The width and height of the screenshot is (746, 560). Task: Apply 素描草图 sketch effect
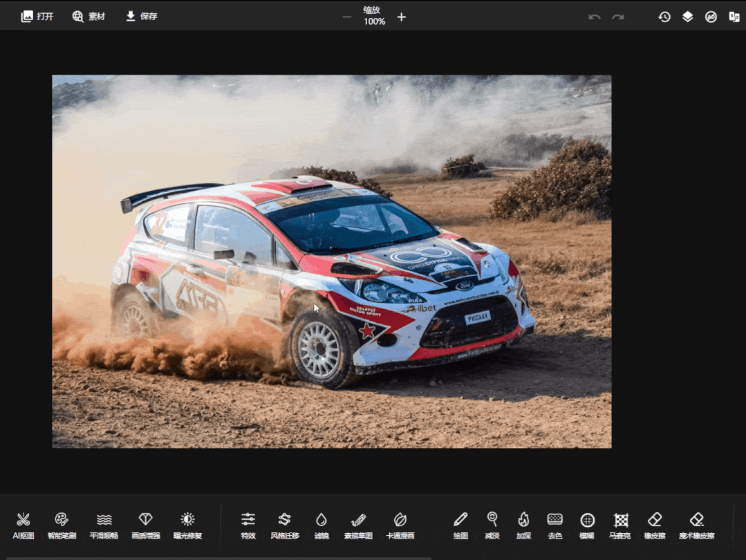[358, 525]
